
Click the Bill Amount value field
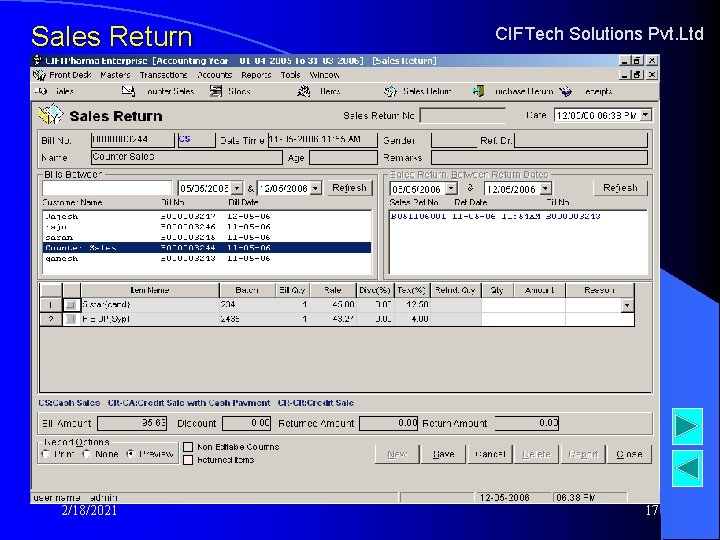click(x=132, y=423)
